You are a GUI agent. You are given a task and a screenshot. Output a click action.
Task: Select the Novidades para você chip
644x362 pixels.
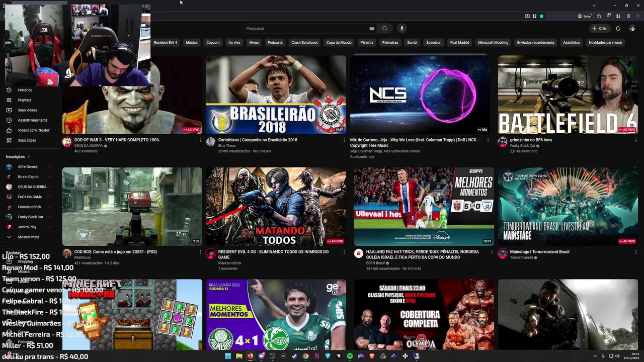(605, 43)
